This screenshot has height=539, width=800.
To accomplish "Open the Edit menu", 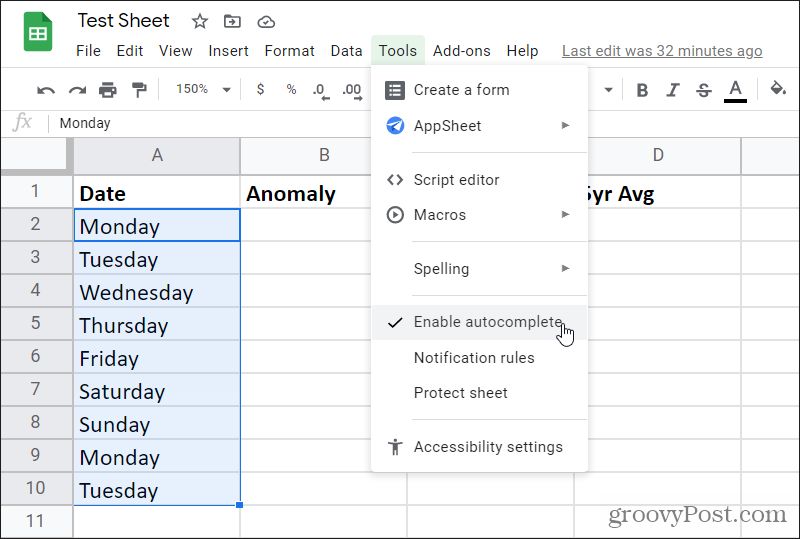I will (130, 51).
